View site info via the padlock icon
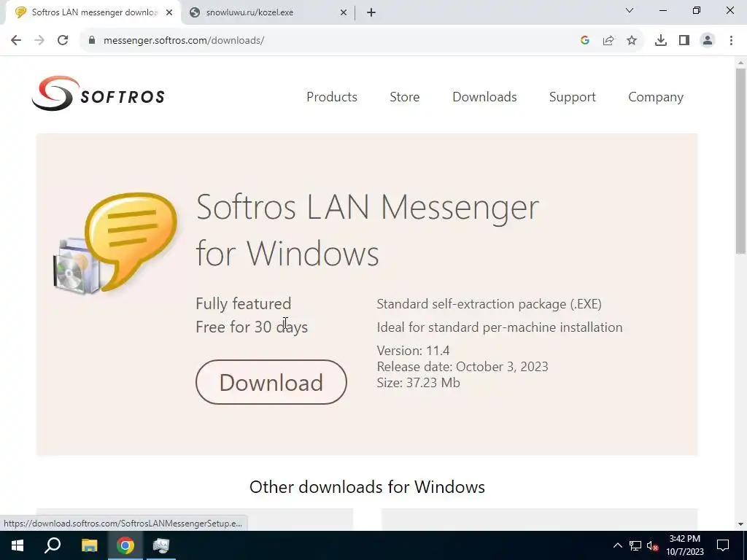This screenshot has width=747, height=560. (x=92, y=41)
